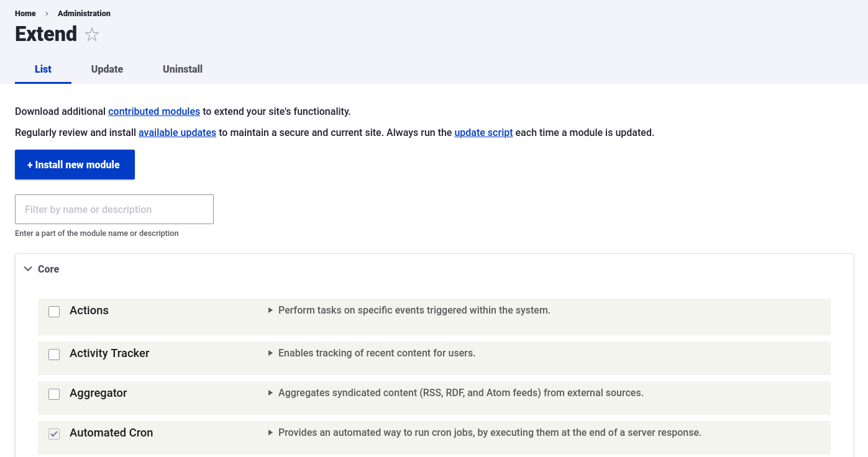Screen dimensions: 868x457
Task: Collapse the Core section chevron
Action: click(28, 269)
